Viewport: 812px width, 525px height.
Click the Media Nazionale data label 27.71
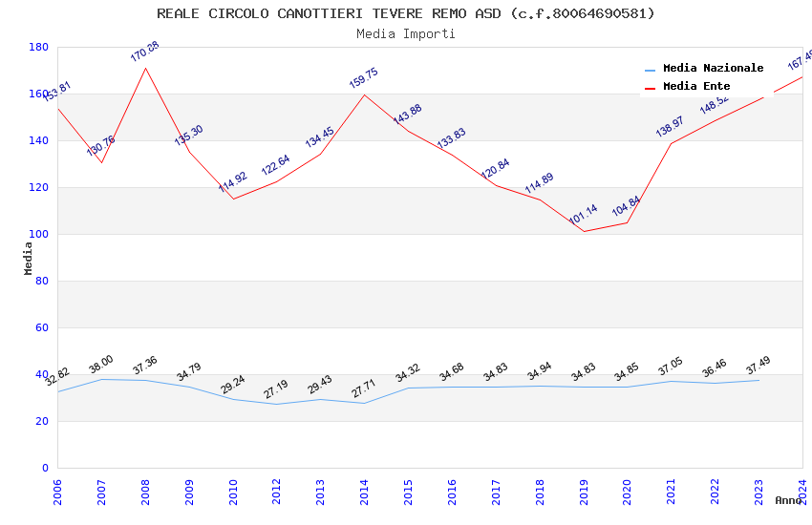[x=364, y=388]
